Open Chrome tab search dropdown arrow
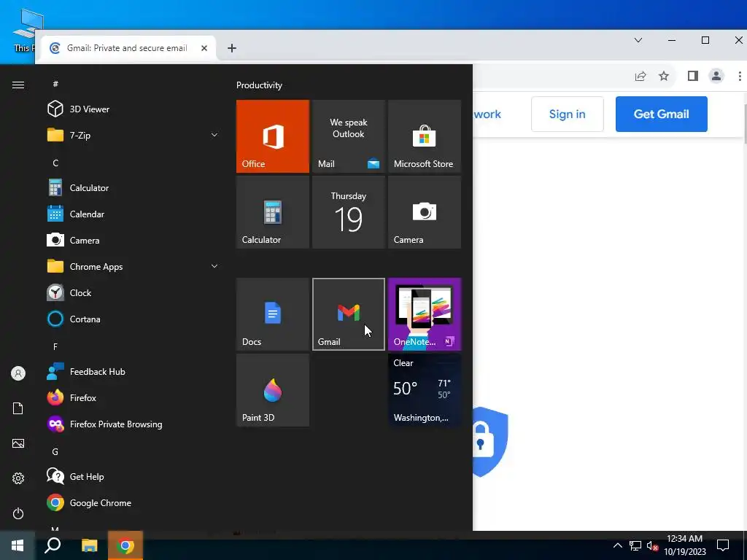Image resolution: width=747 pixels, height=560 pixels. (638, 41)
